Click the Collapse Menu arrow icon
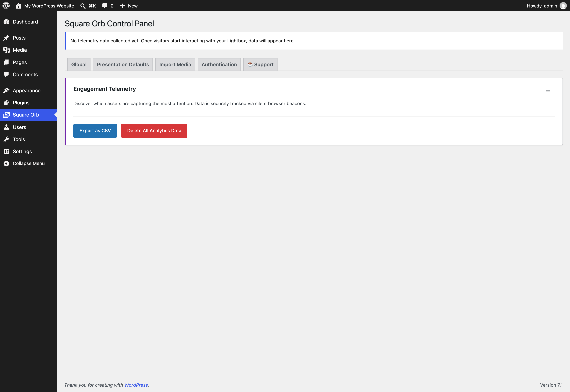The image size is (570, 392). (6, 163)
